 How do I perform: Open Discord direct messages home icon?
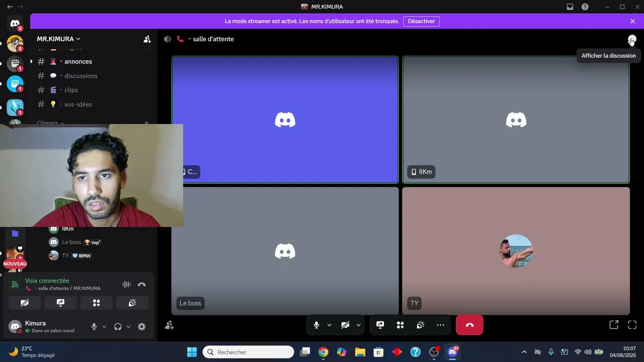click(x=15, y=23)
